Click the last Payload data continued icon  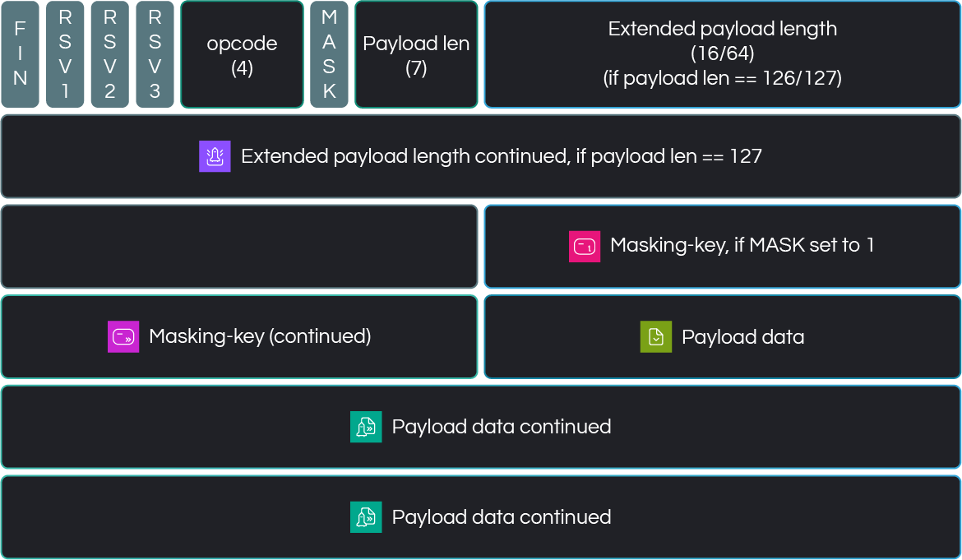(x=366, y=517)
